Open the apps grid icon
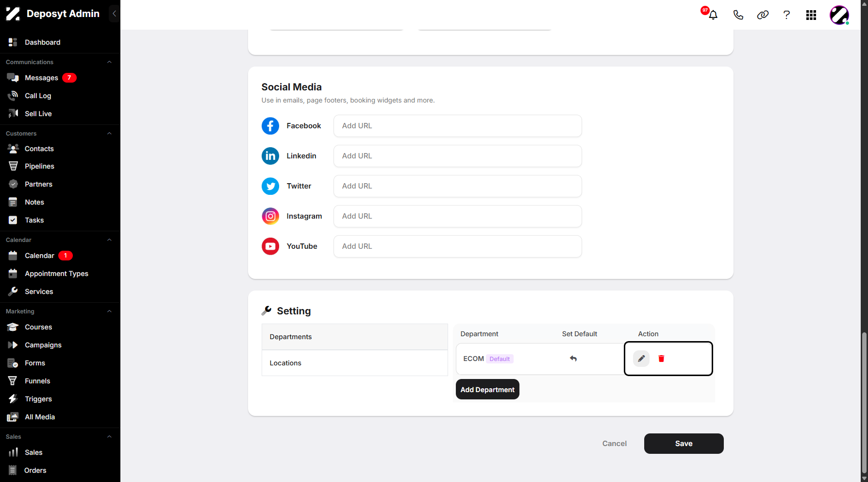Screen dimensions: 868x482 coord(811,15)
